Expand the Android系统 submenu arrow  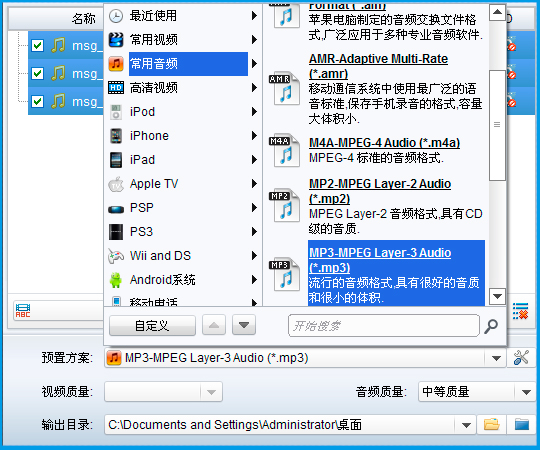254,280
